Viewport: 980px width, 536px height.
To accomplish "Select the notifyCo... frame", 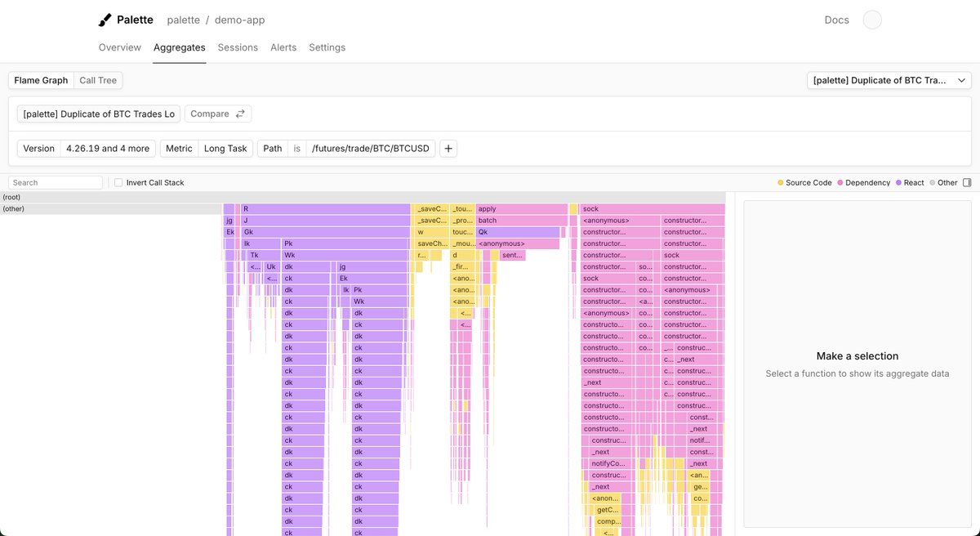I will click(607, 463).
